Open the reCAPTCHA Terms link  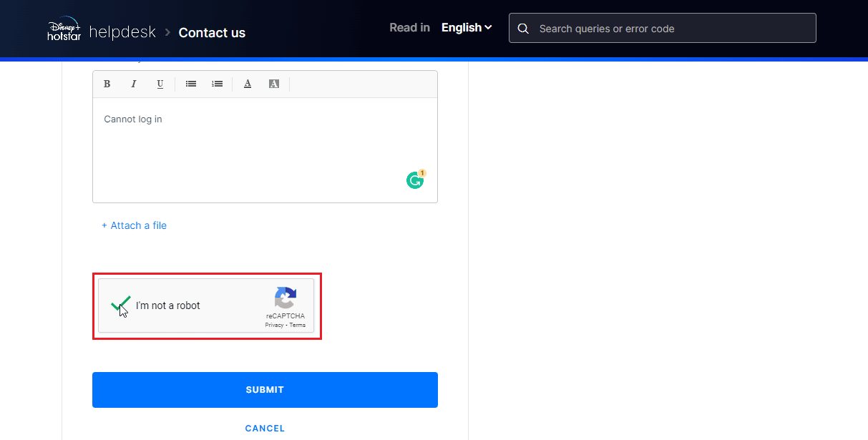[298, 325]
